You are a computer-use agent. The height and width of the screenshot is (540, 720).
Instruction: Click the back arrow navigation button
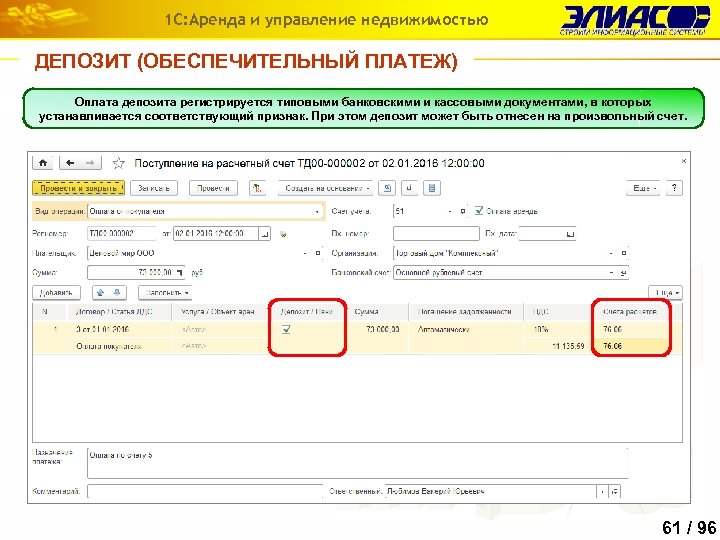(70, 163)
